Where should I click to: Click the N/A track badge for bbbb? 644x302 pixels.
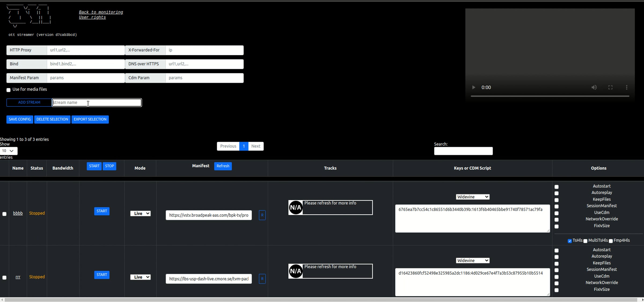296,207
